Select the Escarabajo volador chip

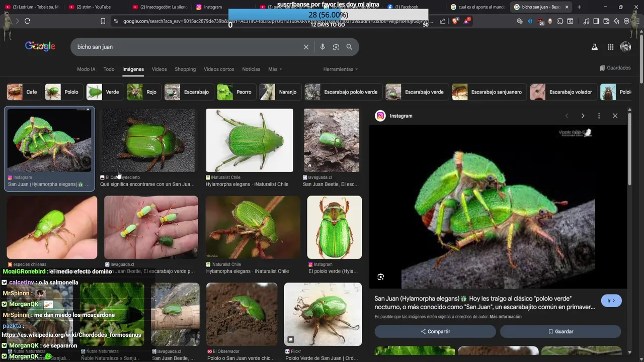click(562, 92)
